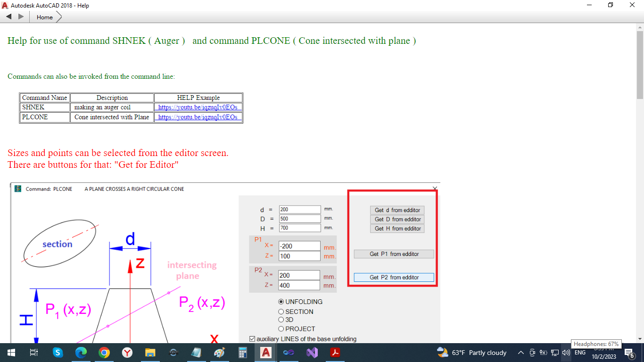Open Calculator from the taskbar
The width and height of the screenshot is (644, 362).
point(243,353)
